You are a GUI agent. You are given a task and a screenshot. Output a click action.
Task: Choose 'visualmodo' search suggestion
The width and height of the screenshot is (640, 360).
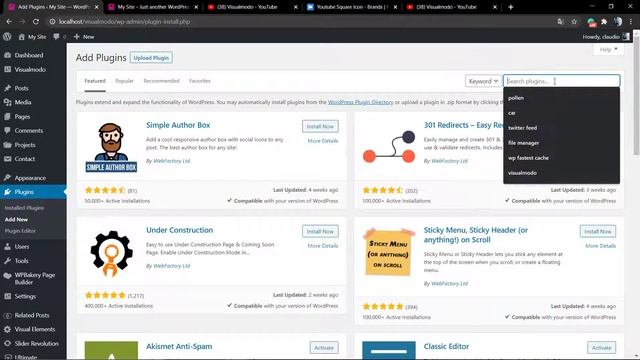click(561, 173)
